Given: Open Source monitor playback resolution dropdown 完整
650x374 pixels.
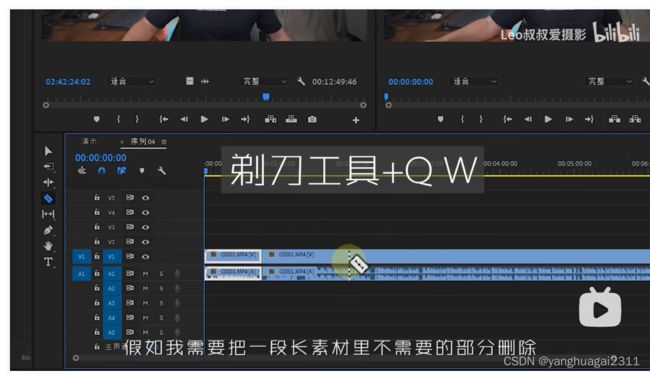Looking at the screenshot, I should click(265, 82).
